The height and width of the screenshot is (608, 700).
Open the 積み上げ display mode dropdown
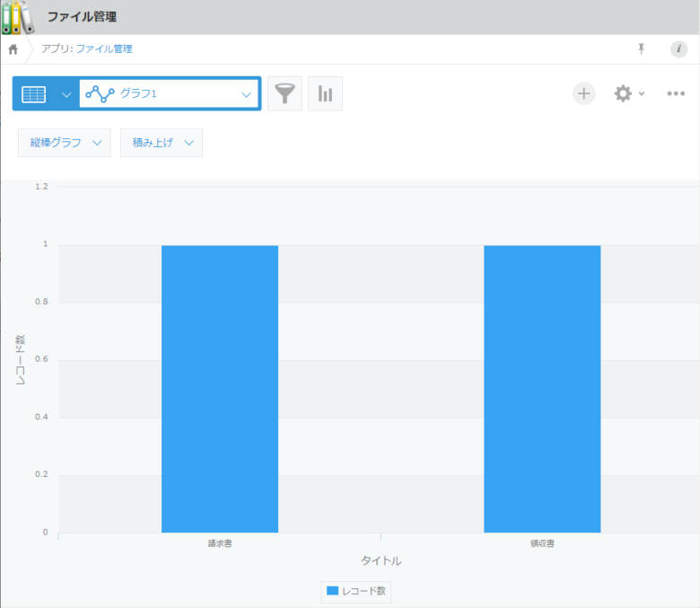(161, 143)
